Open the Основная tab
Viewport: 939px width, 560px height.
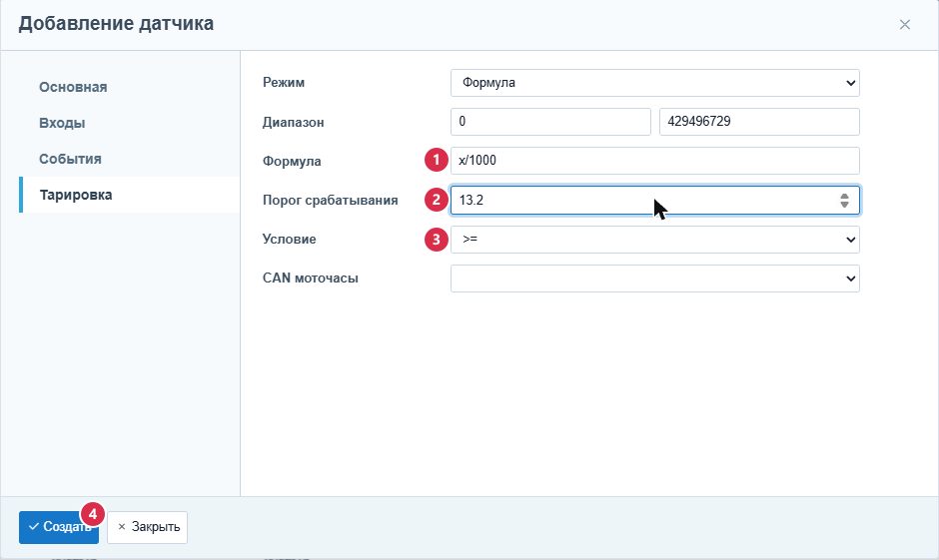73,88
